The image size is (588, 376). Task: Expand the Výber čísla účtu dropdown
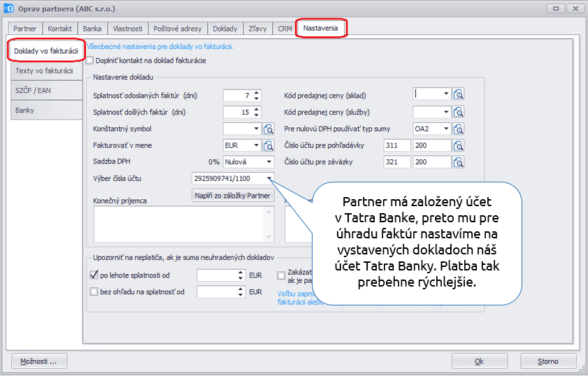click(268, 179)
